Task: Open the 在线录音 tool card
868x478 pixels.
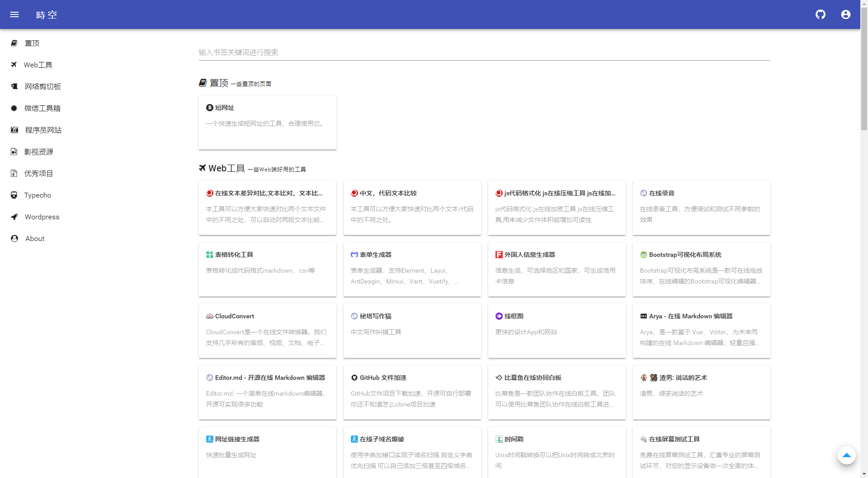Action: (701, 208)
